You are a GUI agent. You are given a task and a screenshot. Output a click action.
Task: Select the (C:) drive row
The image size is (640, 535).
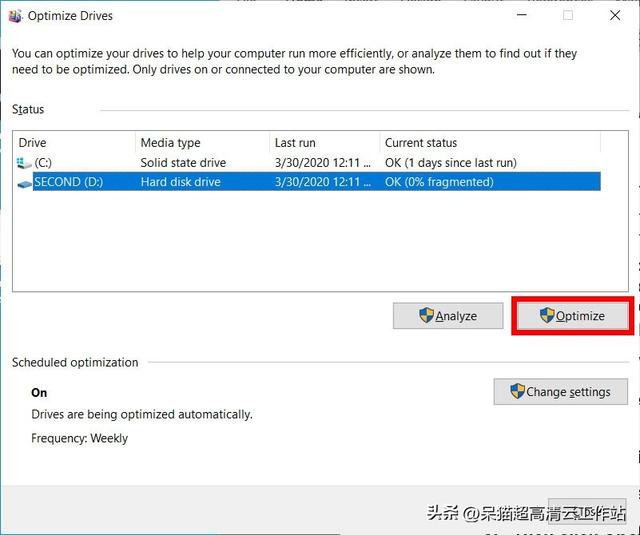[308, 163]
